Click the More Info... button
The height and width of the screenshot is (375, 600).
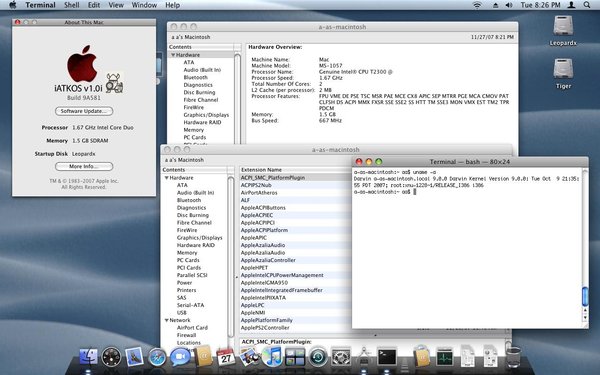click(x=84, y=166)
